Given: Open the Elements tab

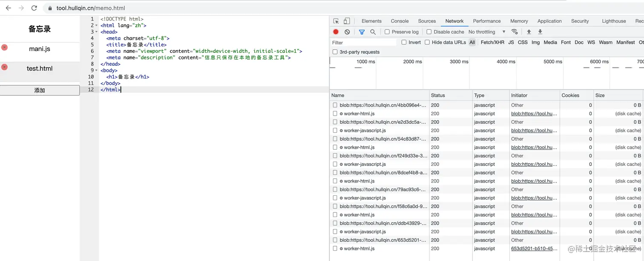Looking at the screenshot, I should pyautogui.click(x=371, y=21).
